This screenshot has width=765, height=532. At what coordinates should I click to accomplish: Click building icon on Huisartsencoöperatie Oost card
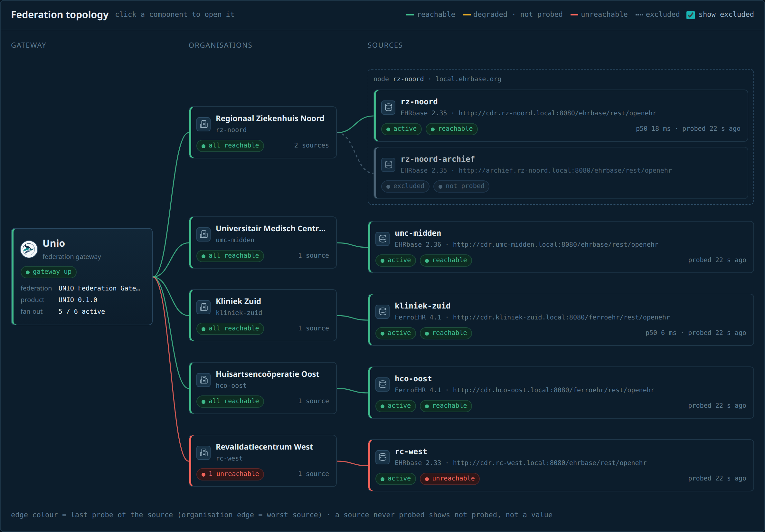(203, 380)
